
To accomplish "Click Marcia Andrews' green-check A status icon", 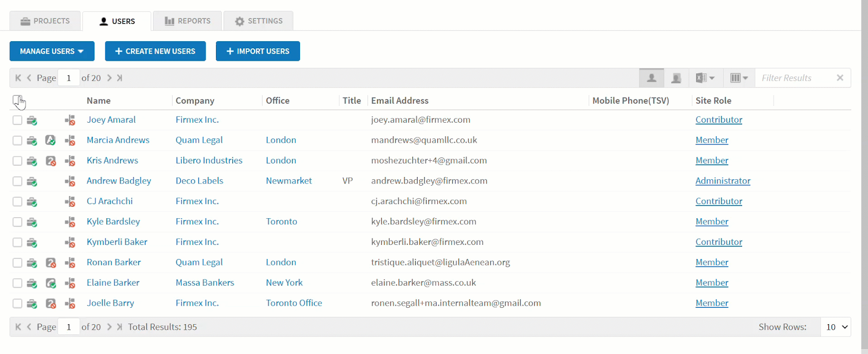I will click(x=50, y=141).
